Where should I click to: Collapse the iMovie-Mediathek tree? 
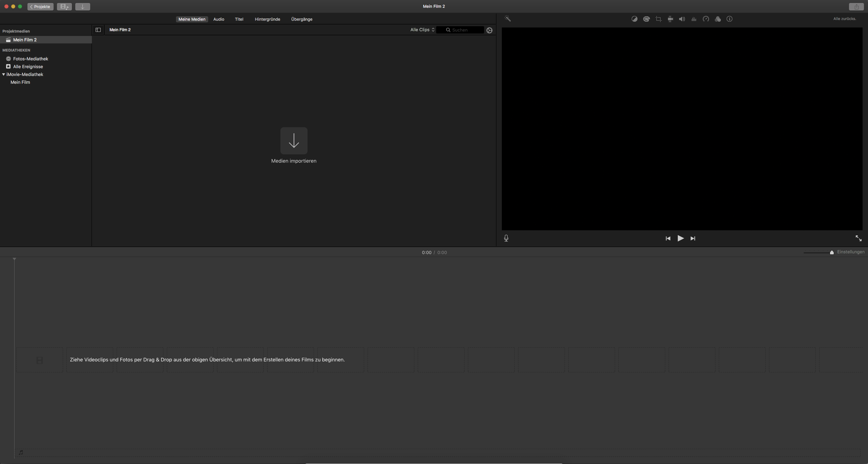(4, 74)
